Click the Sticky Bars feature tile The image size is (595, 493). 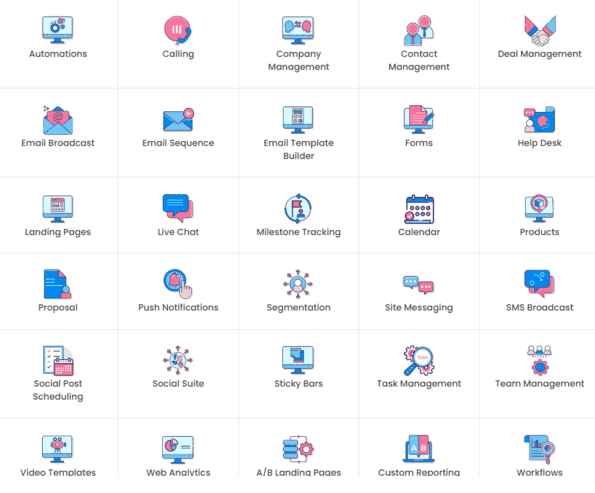[x=298, y=374]
